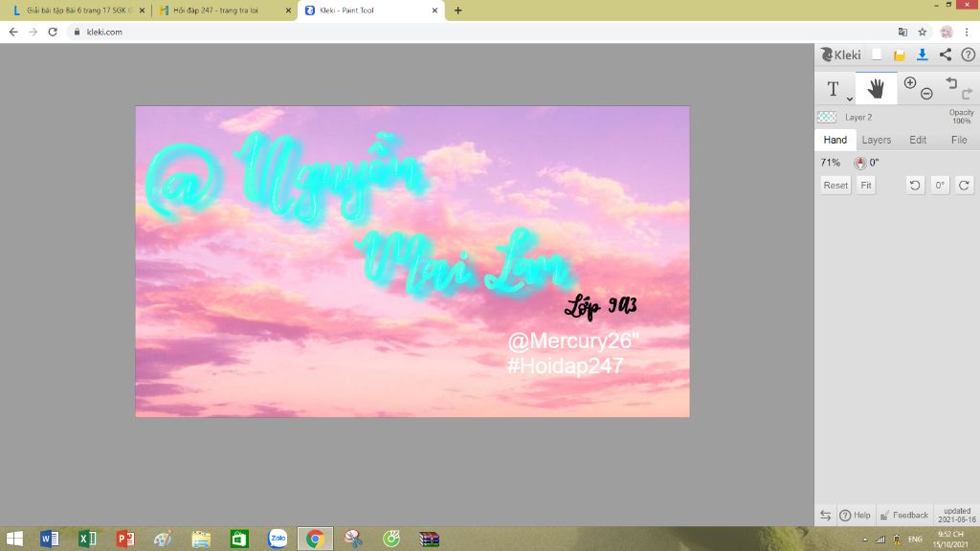Select the Text tool
Viewport: 980px width, 551px height.
833,89
